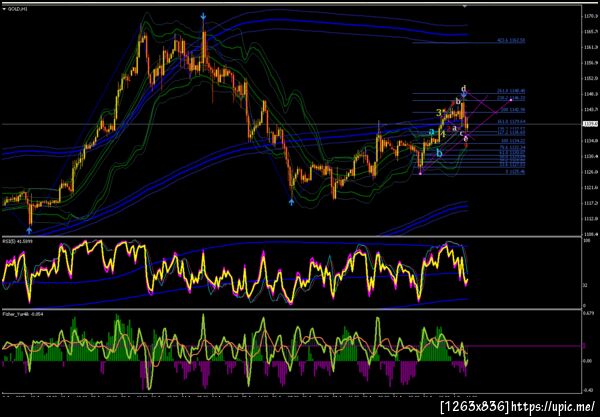Screen dimensions: 600x417
Task: Select the upper pink trendline endpoint handle
Action: pyautogui.click(x=511, y=100)
